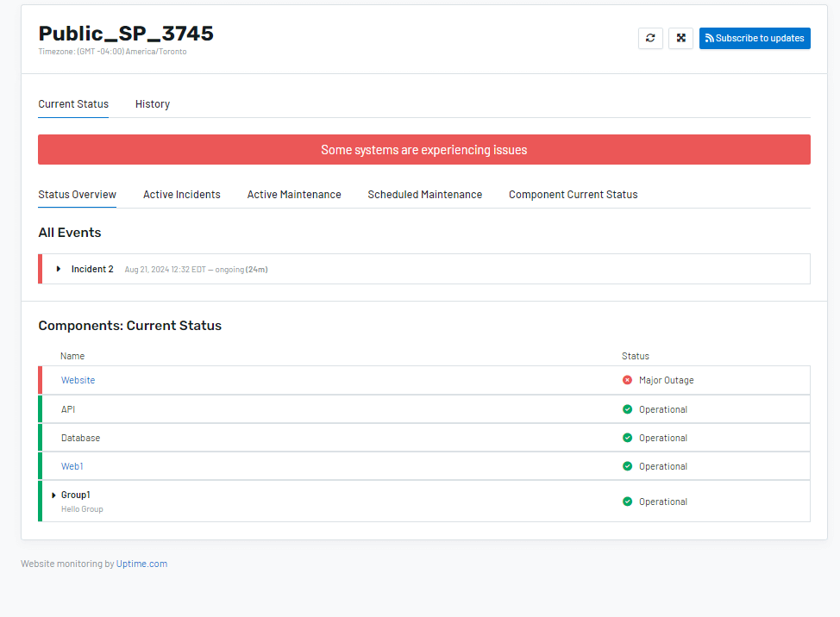Click the red Major Outage status icon
The width and height of the screenshot is (840, 617).
(627, 380)
